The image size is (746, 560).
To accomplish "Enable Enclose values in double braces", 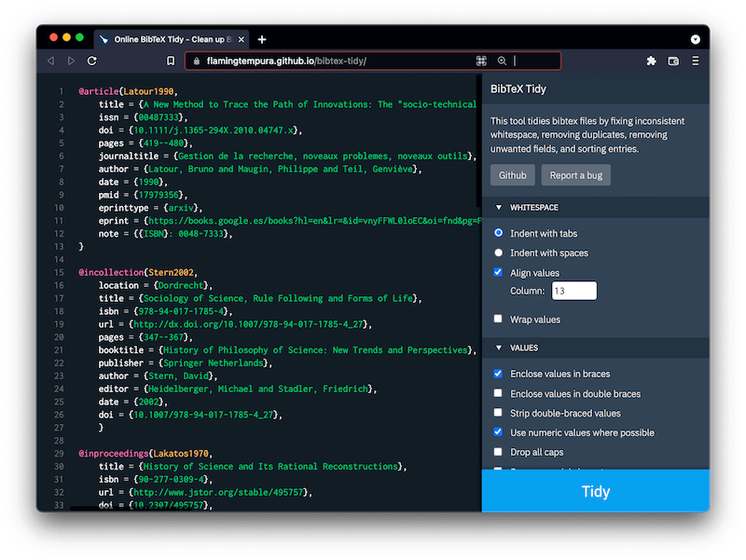I will point(498,393).
